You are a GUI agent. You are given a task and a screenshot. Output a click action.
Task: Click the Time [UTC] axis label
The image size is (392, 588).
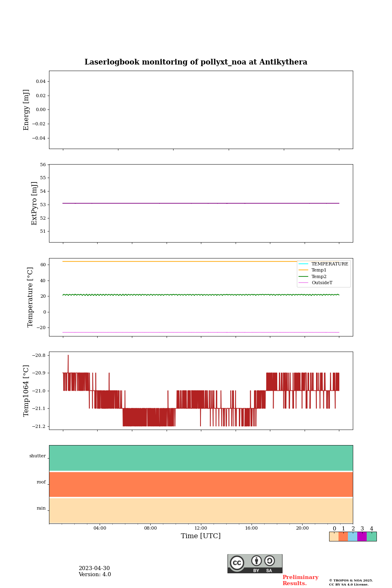(201, 536)
